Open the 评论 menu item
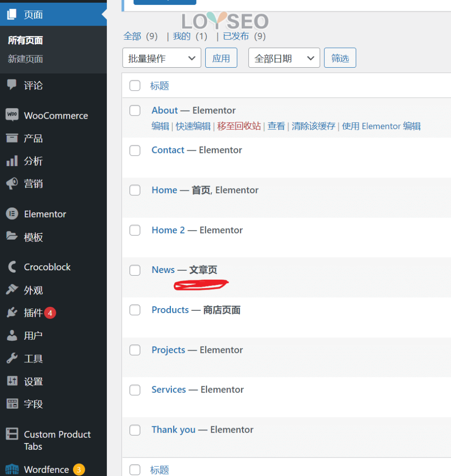The width and height of the screenshot is (451, 476). [33, 85]
